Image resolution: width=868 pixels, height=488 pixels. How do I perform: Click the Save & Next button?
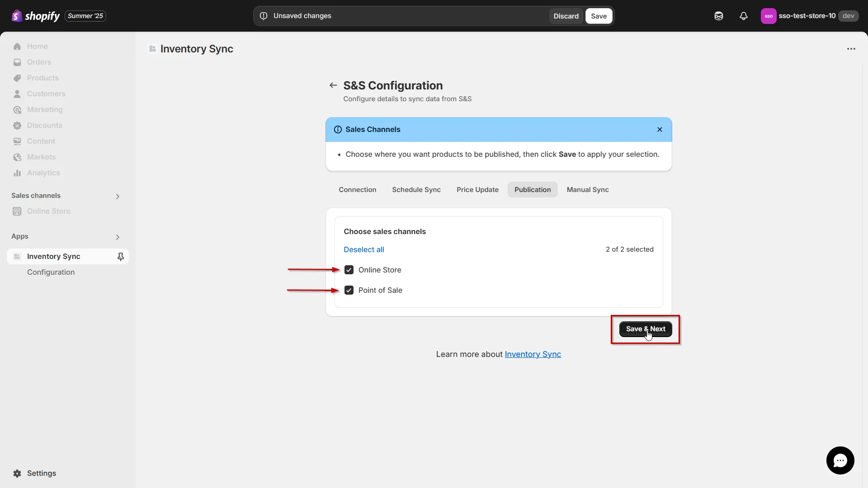pos(645,329)
